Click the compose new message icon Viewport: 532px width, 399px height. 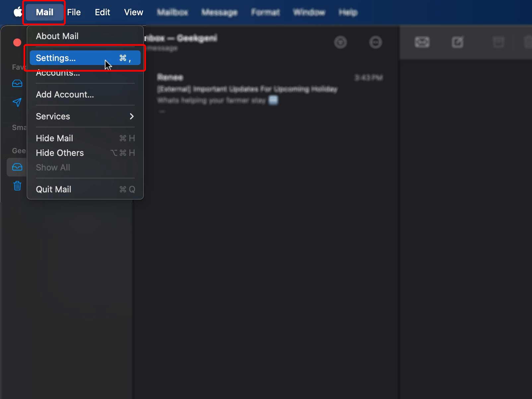tap(457, 42)
